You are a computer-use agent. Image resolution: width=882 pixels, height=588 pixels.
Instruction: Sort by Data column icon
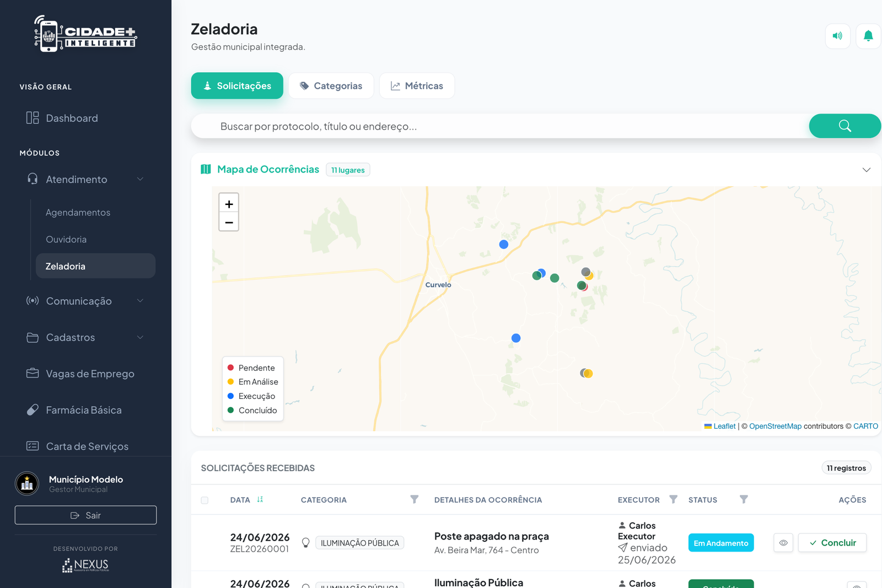point(260,499)
